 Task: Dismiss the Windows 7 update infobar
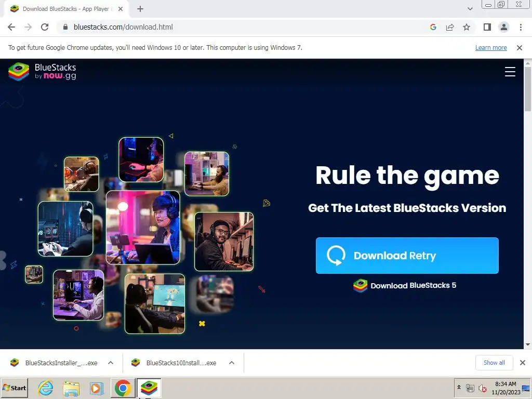tap(520, 48)
